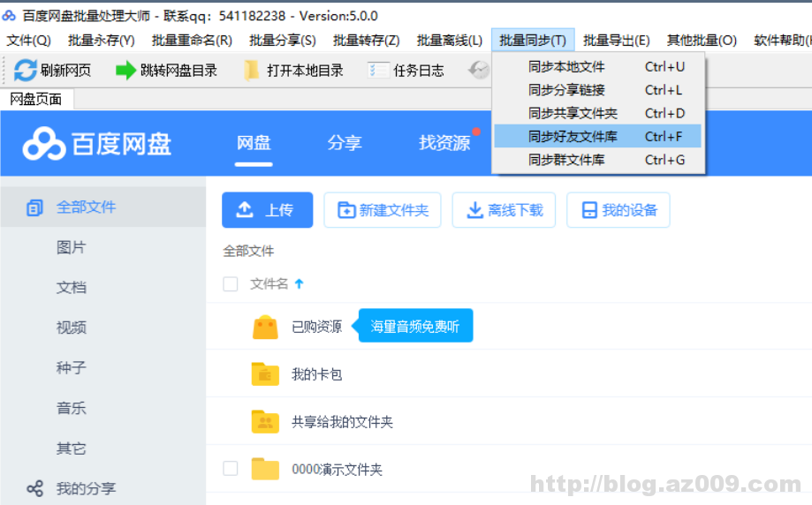Check the box for 0000演示文件夹
812x505 pixels.
click(x=231, y=469)
